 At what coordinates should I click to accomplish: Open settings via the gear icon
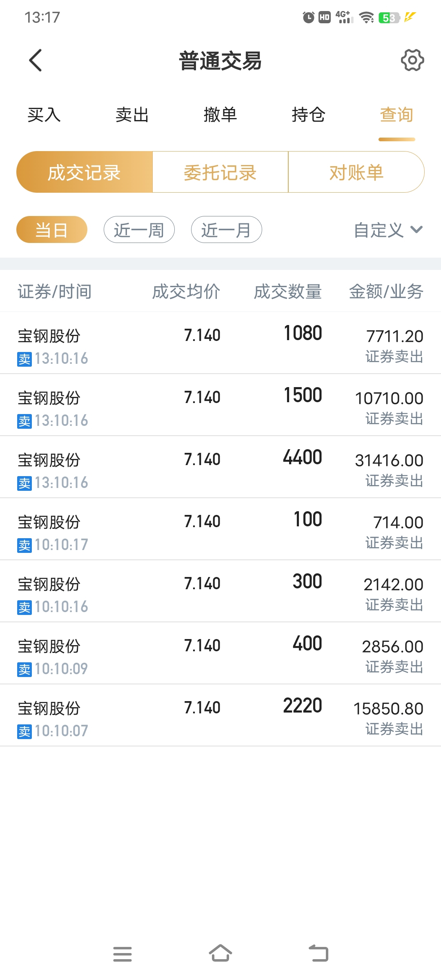[412, 60]
